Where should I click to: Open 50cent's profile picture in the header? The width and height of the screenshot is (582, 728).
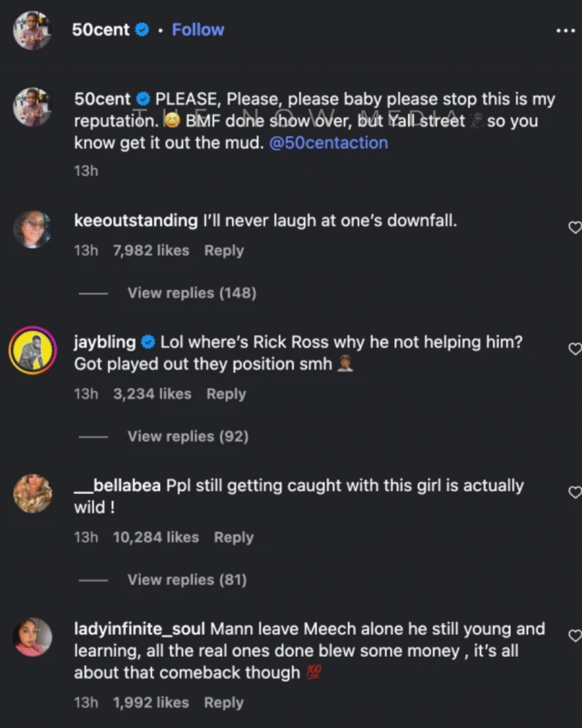tap(33, 31)
